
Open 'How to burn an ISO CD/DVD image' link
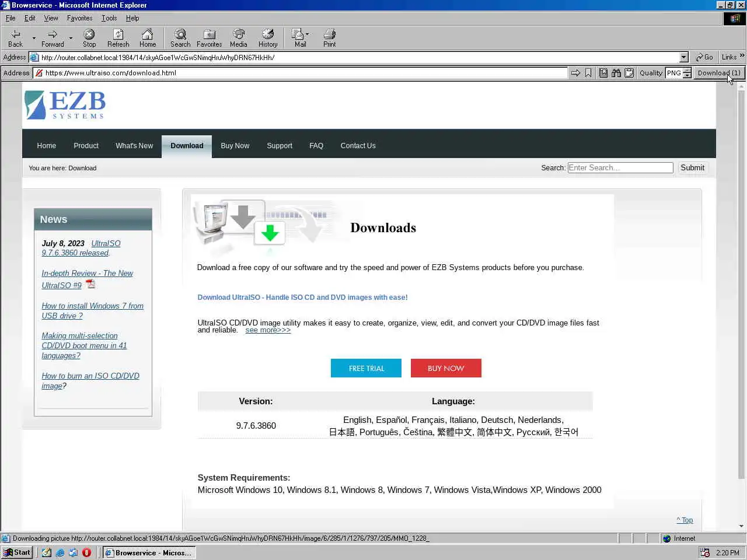pyautogui.click(x=90, y=381)
